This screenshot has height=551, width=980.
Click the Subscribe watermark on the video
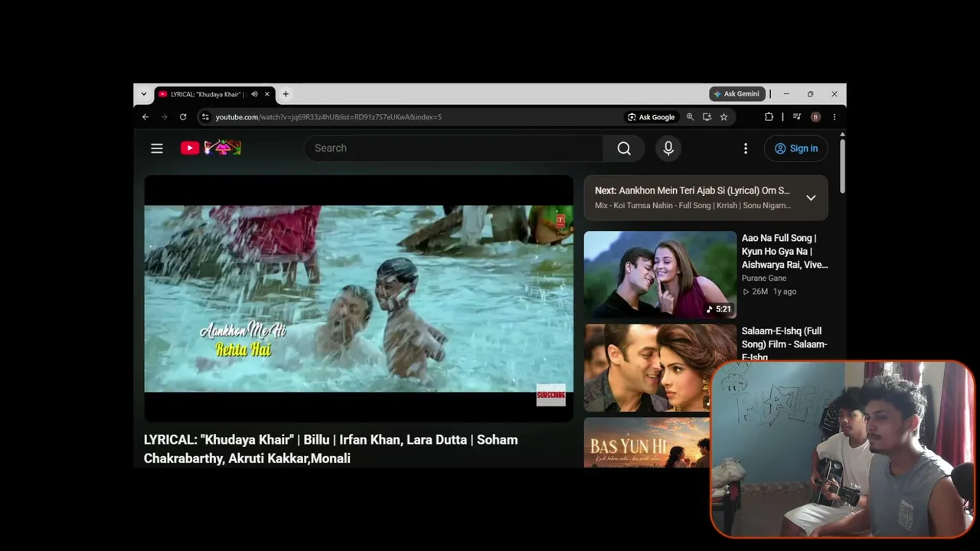tap(550, 395)
